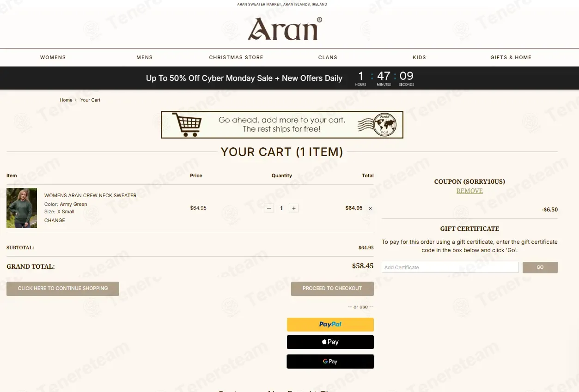Increase quantity with the plus button
The image size is (579, 392).
293,208
